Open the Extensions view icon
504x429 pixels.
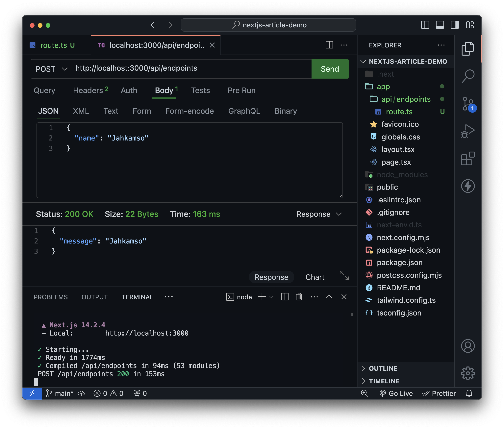(468, 159)
